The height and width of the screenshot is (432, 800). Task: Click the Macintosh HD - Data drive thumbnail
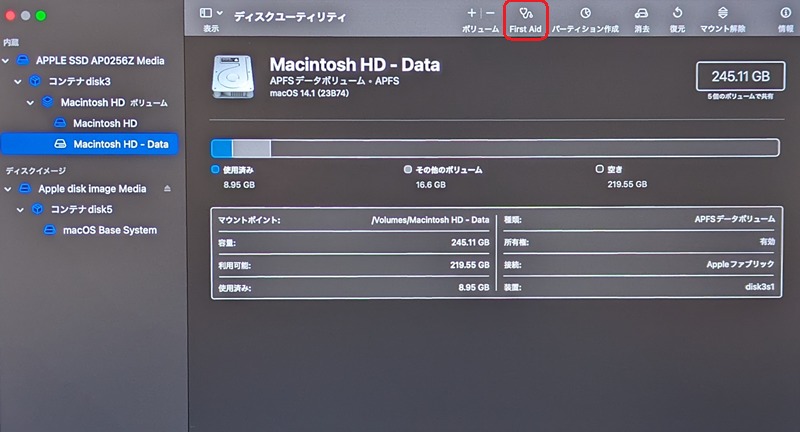[x=233, y=77]
